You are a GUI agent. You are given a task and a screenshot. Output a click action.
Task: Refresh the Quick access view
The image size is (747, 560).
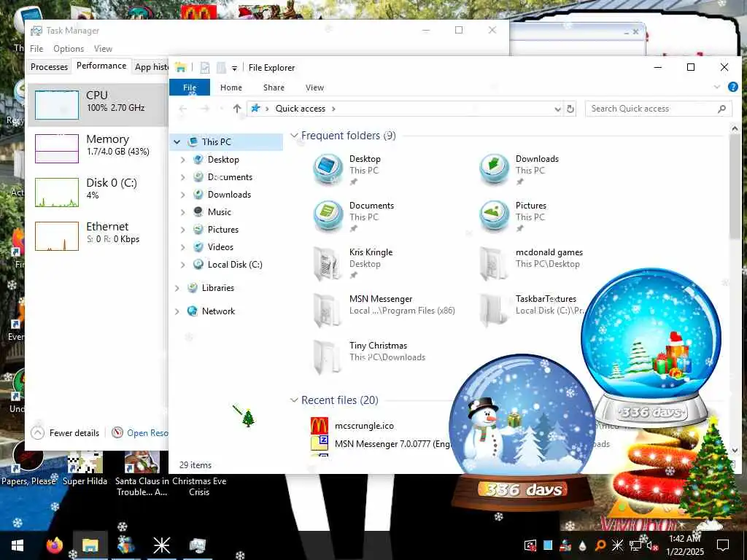(570, 109)
